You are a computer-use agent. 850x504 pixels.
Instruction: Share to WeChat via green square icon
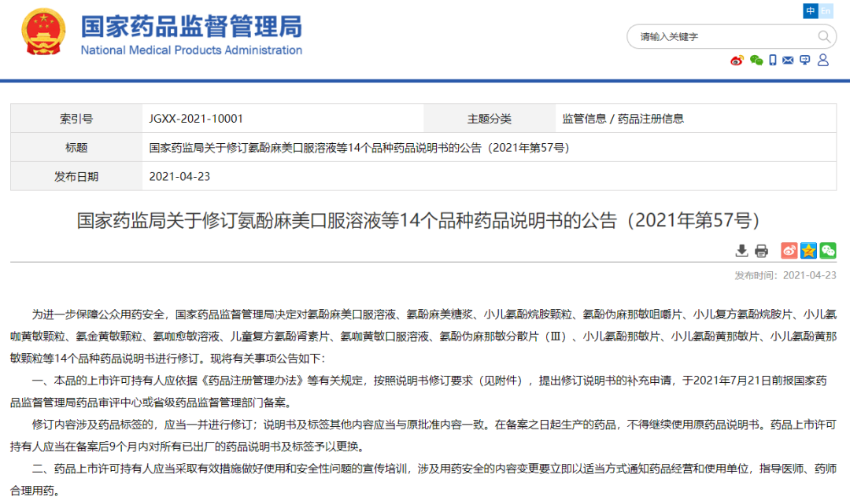click(x=828, y=250)
